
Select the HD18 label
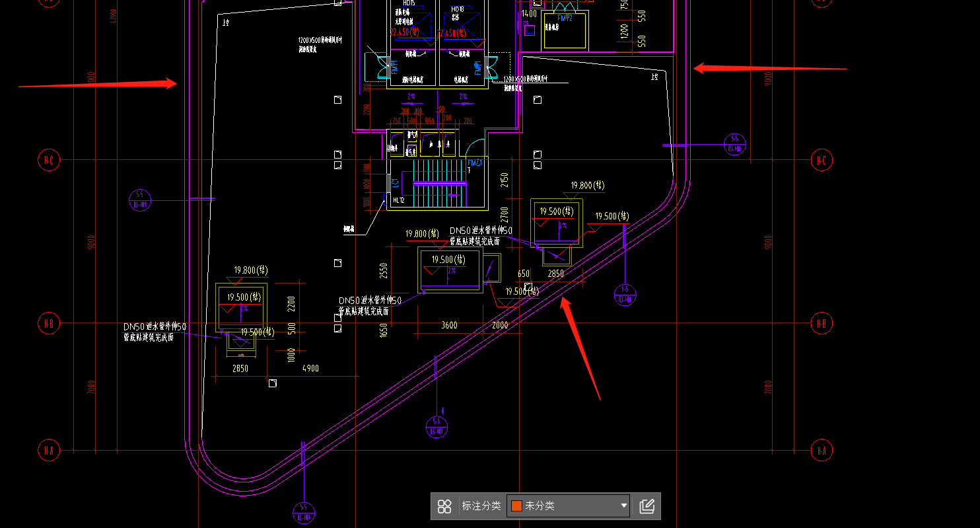(458, 9)
